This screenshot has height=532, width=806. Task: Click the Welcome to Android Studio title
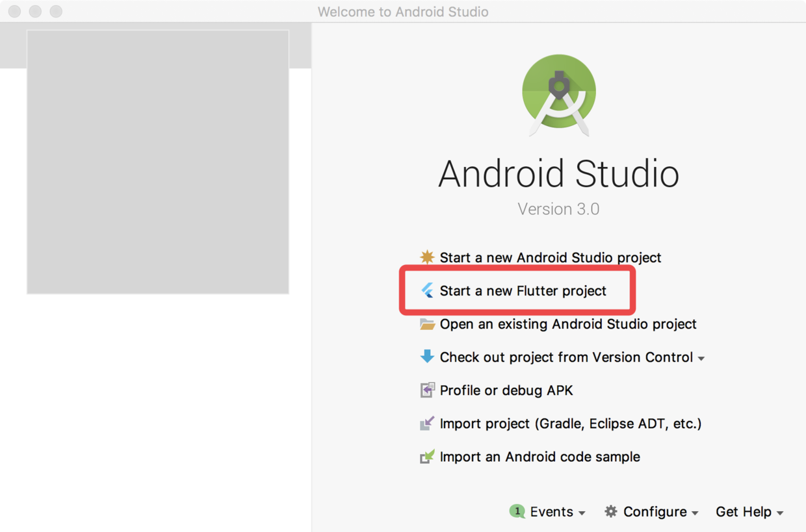pyautogui.click(x=403, y=12)
